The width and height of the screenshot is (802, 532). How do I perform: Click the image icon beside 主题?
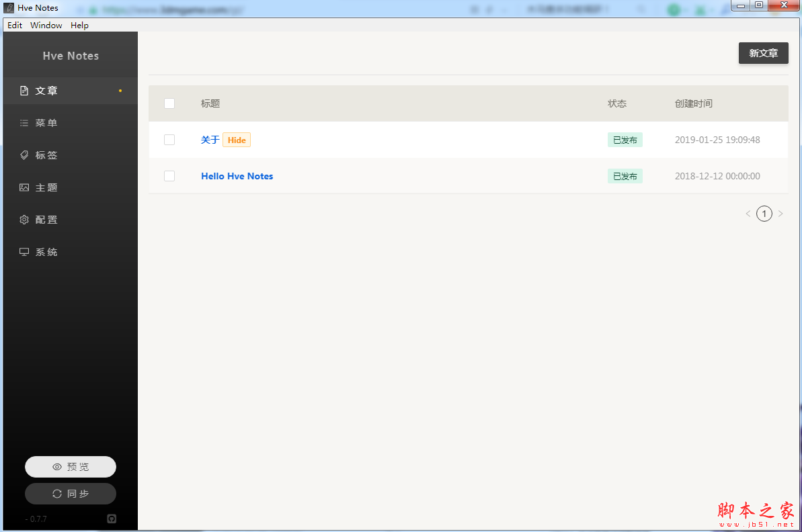tap(24, 187)
